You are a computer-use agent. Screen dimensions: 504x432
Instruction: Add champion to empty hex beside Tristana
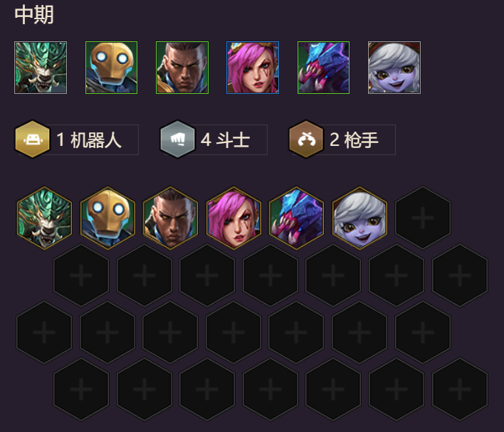pos(423,218)
